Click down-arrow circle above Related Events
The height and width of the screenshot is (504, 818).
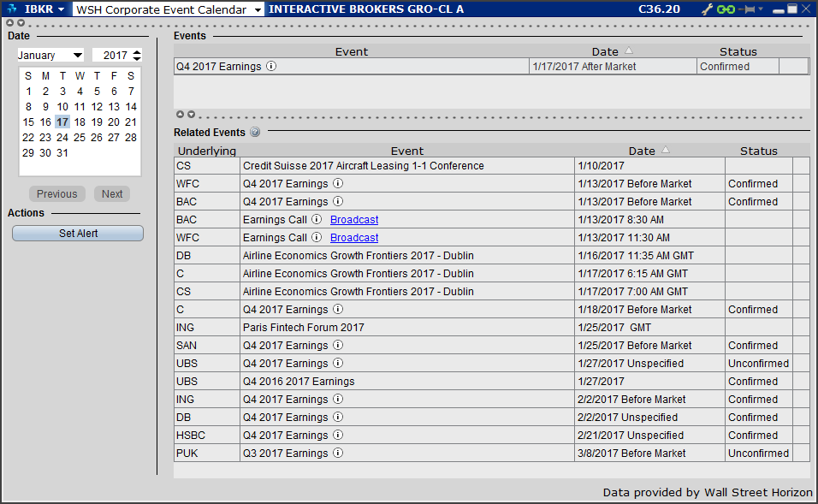192,115
